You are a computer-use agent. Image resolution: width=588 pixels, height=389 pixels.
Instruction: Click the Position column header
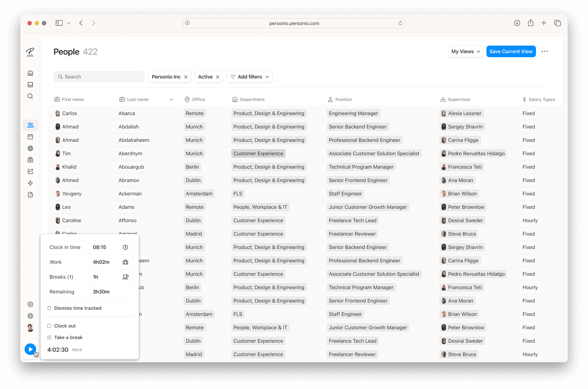pos(340,100)
